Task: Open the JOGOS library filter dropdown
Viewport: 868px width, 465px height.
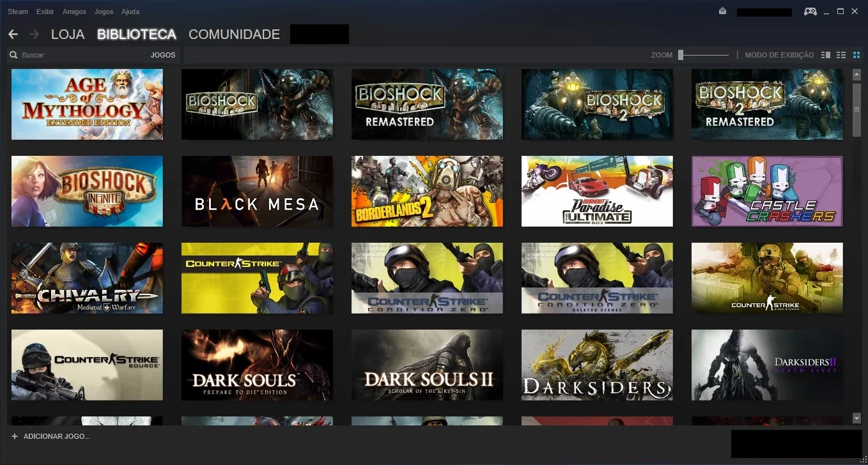Action: point(163,55)
